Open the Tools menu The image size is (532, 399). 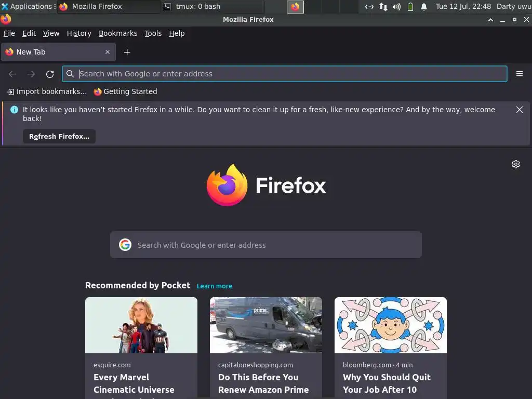tap(153, 33)
